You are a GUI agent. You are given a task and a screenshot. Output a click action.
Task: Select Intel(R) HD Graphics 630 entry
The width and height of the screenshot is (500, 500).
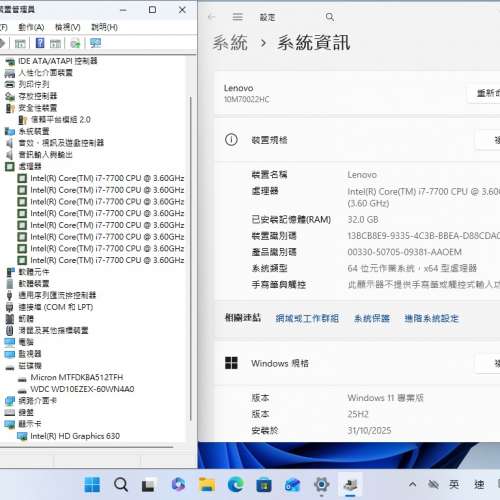(x=69, y=436)
